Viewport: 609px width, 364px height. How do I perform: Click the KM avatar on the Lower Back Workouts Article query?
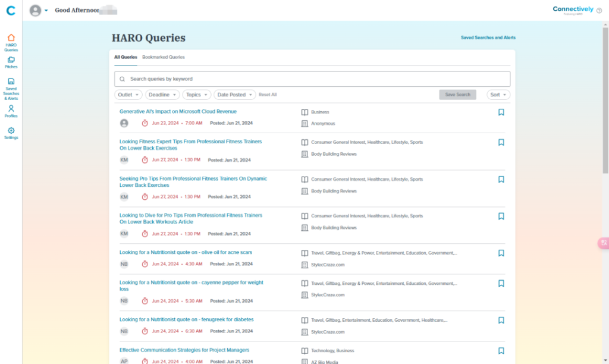click(x=124, y=234)
